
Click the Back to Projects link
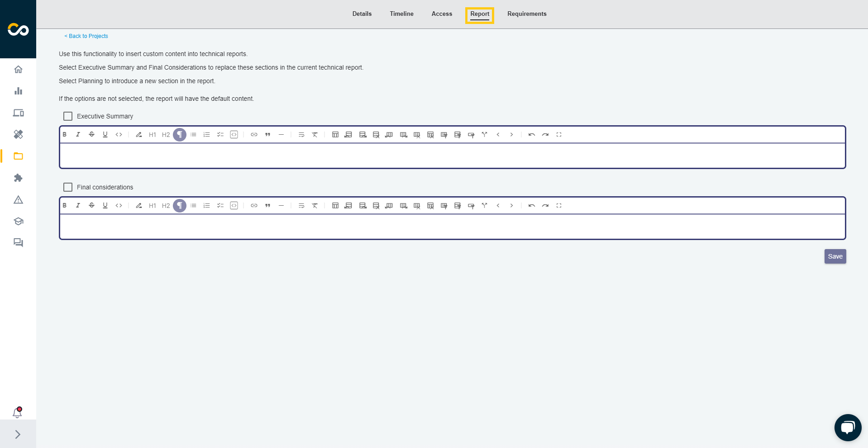(x=86, y=36)
